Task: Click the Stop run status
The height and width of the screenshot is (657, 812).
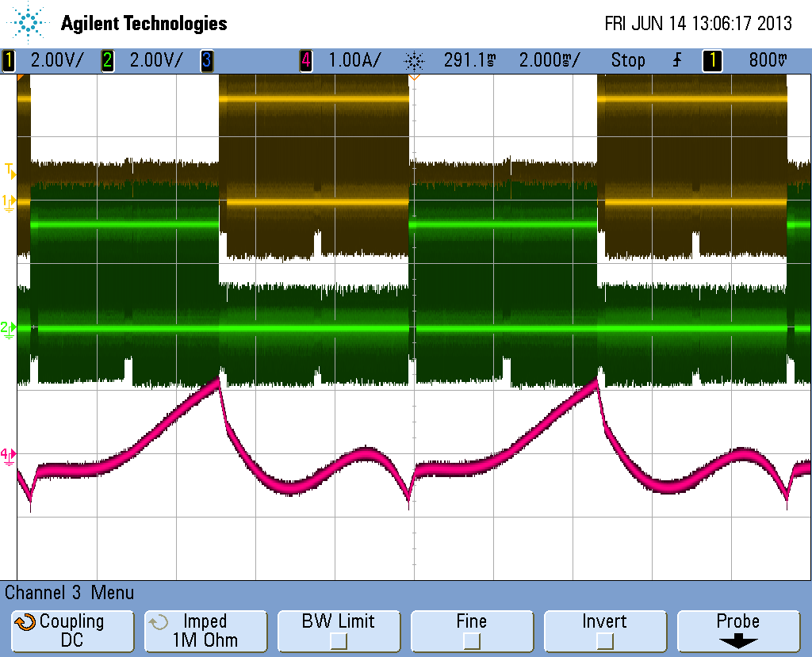Action: tap(628, 60)
